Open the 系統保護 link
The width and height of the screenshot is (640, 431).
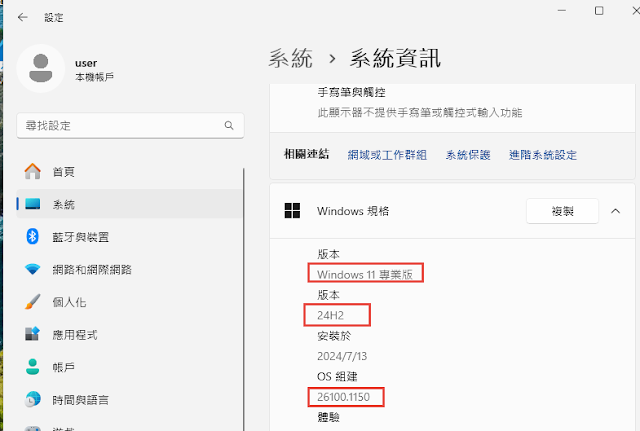[x=468, y=155]
